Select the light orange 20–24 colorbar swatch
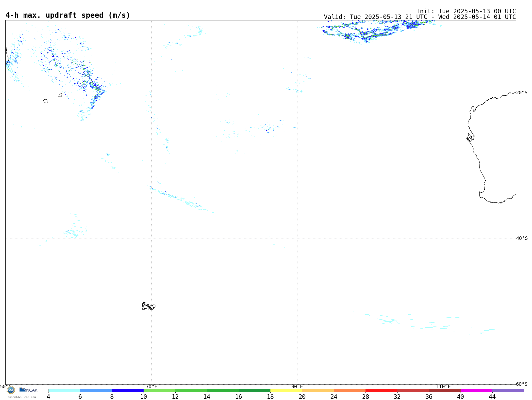This screenshot has width=532, height=400. (318, 390)
